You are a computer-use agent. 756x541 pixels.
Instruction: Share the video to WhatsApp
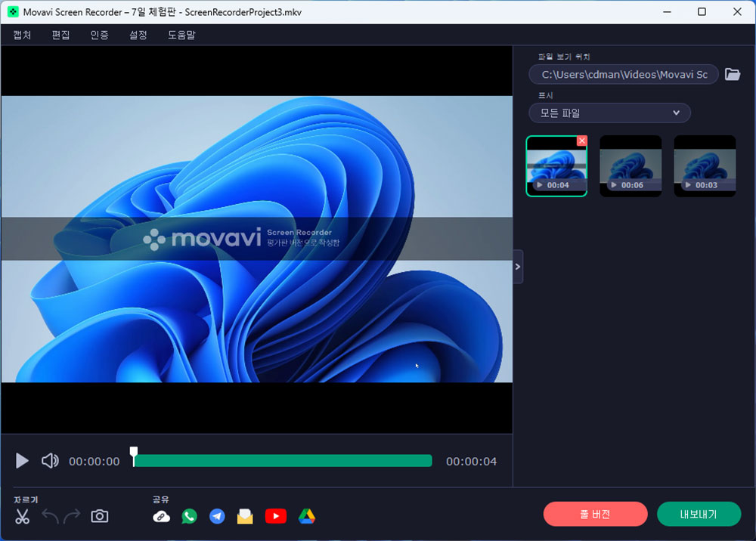tap(190, 516)
